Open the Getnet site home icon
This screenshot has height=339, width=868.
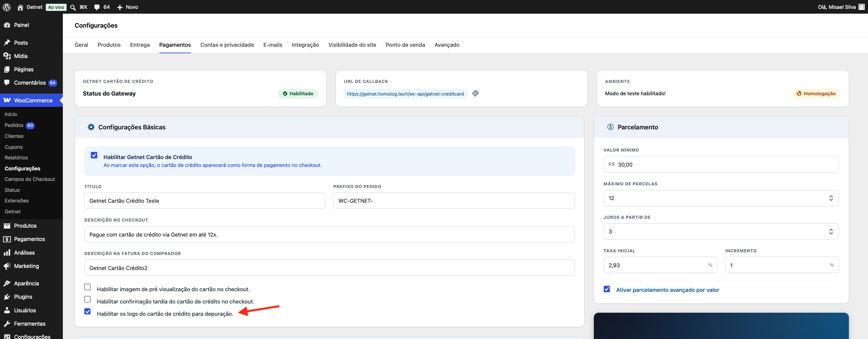(x=20, y=7)
